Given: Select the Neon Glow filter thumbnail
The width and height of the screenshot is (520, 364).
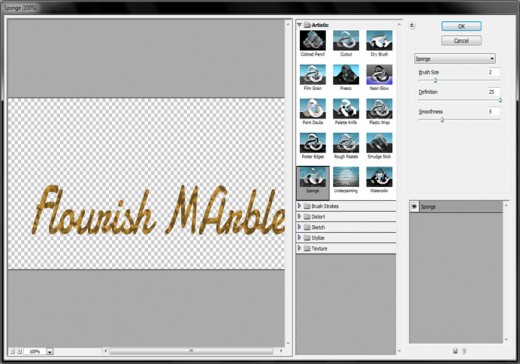Looking at the screenshot, I should pos(379,75).
